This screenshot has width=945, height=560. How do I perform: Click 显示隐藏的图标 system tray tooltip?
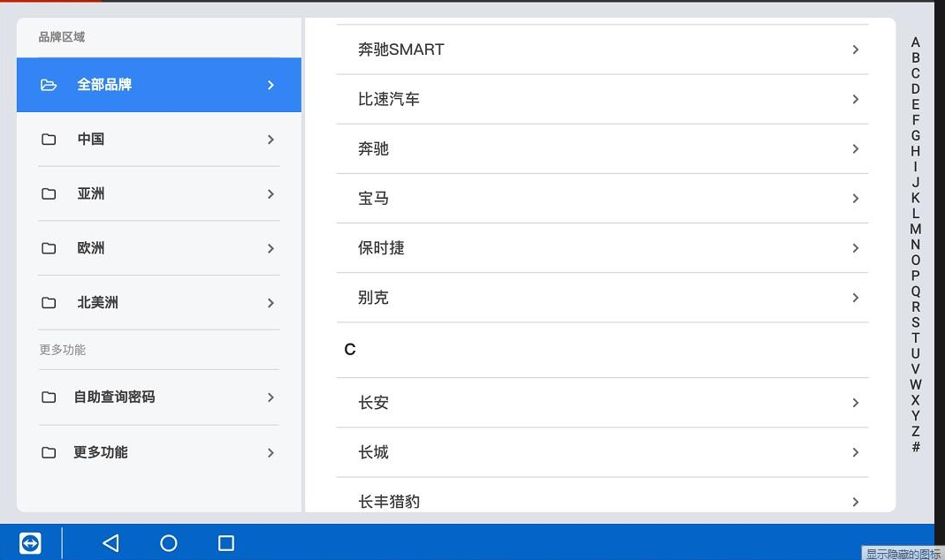[903, 554]
